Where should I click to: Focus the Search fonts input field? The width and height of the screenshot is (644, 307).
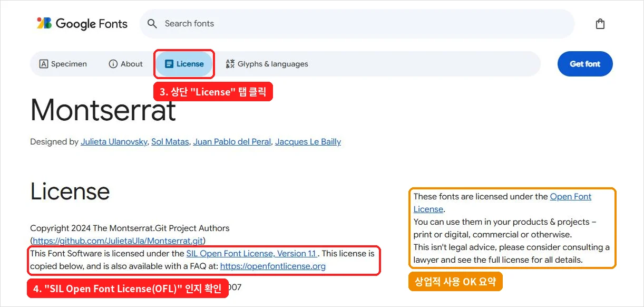pyautogui.click(x=357, y=24)
